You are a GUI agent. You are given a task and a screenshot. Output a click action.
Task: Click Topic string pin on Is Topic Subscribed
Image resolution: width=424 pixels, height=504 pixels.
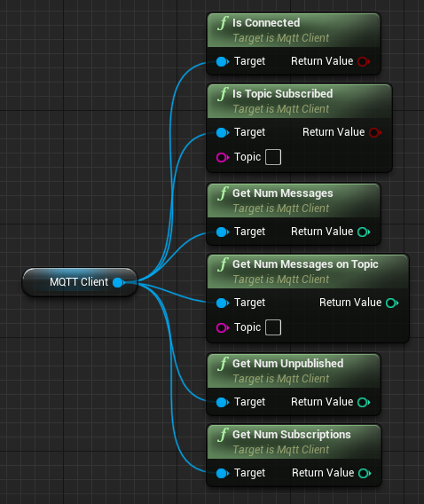coord(223,158)
